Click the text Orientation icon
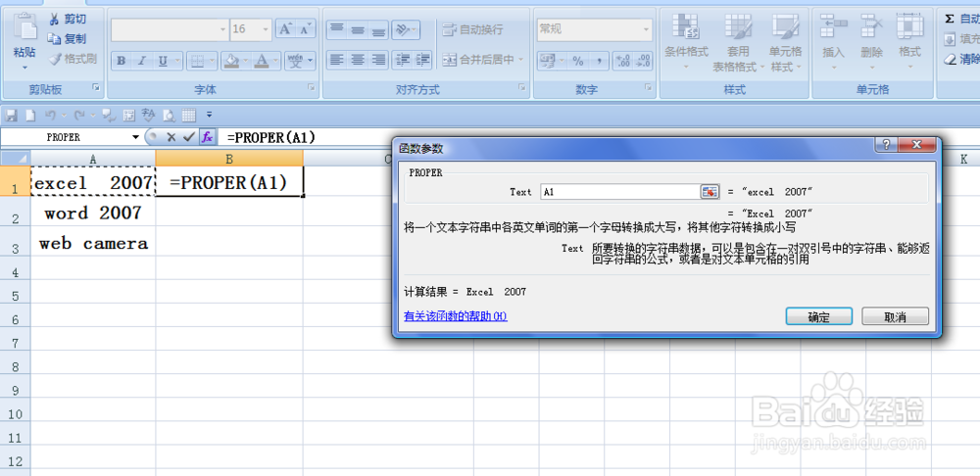The image size is (980, 476). (403, 28)
